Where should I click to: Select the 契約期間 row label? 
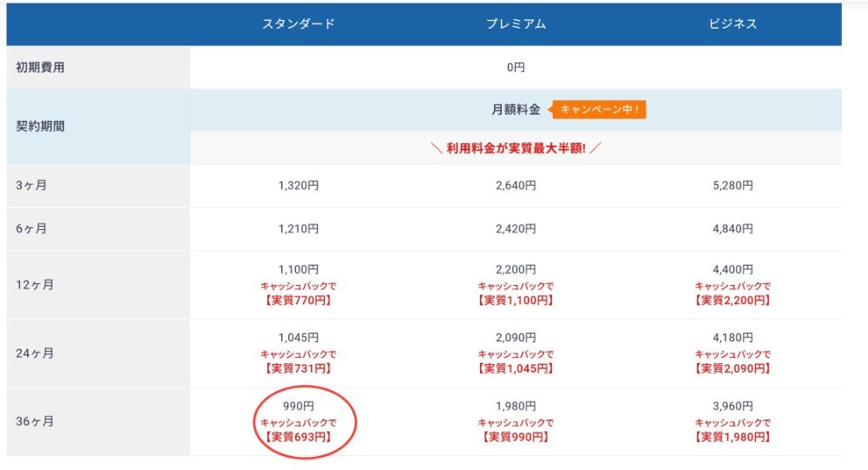click(41, 126)
